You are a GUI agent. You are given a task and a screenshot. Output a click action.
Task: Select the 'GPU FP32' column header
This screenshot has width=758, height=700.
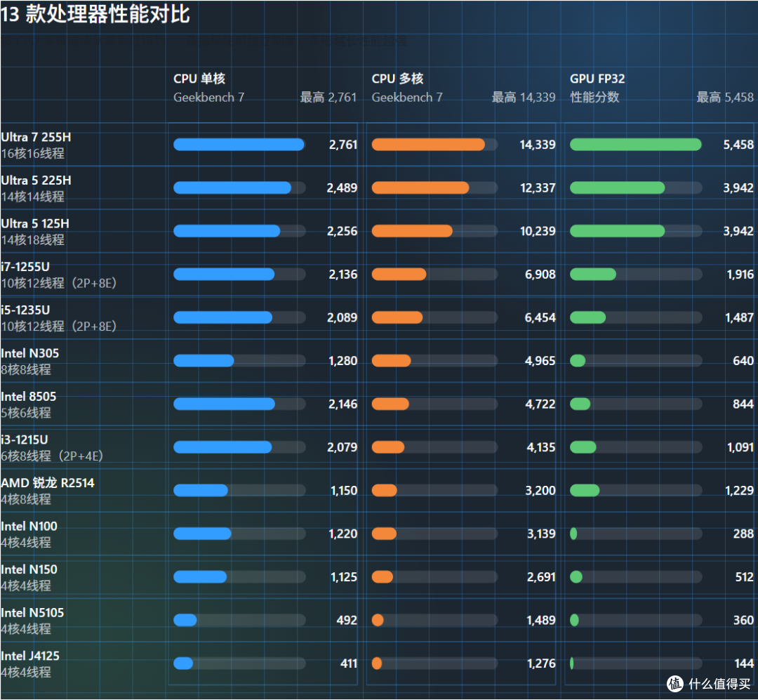tap(597, 79)
